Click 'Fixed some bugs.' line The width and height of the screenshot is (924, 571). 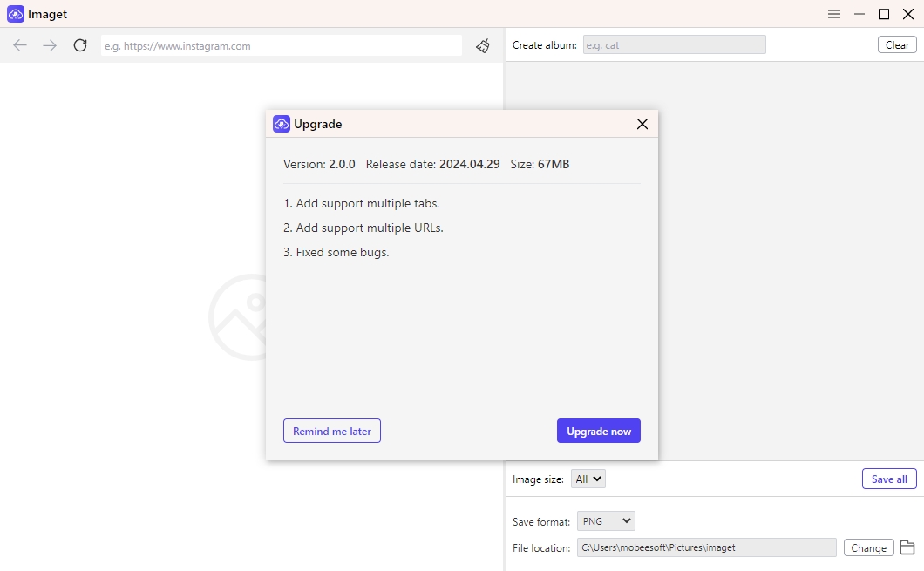[x=336, y=252]
